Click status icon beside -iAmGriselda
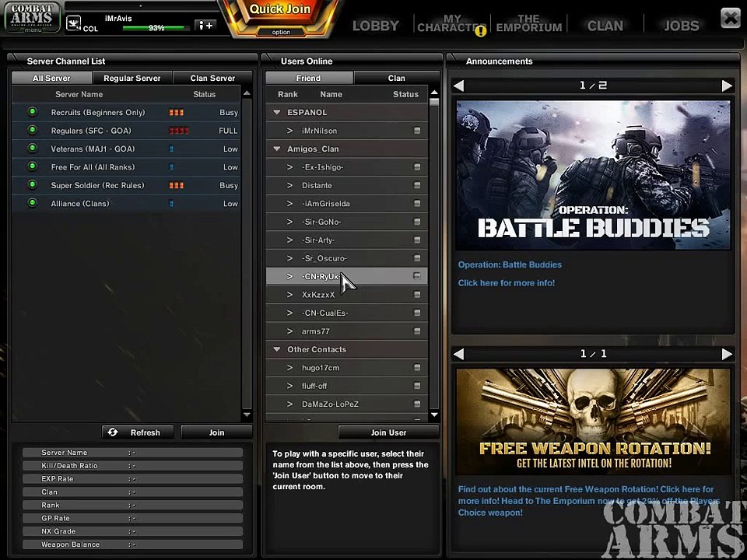 click(417, 203)
